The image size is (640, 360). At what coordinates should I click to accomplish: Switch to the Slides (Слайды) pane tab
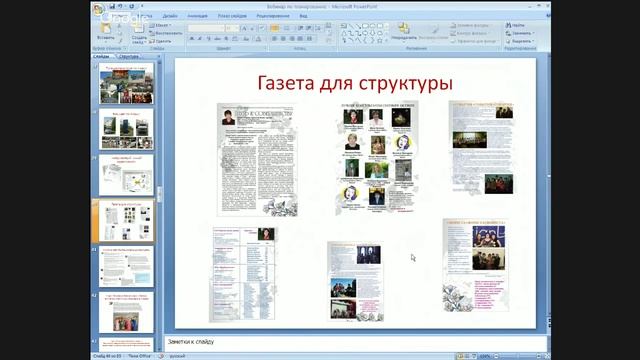[101, 56]
